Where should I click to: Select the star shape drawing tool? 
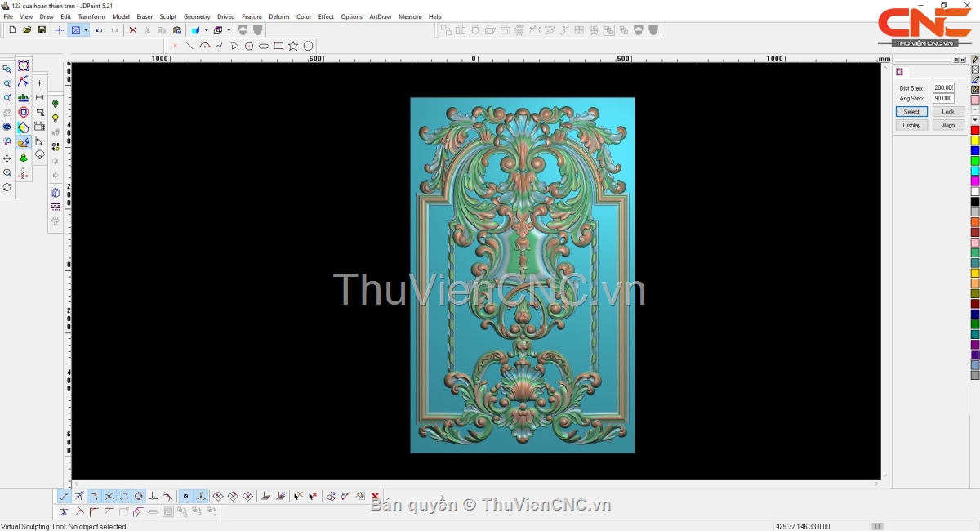[293, 46]
